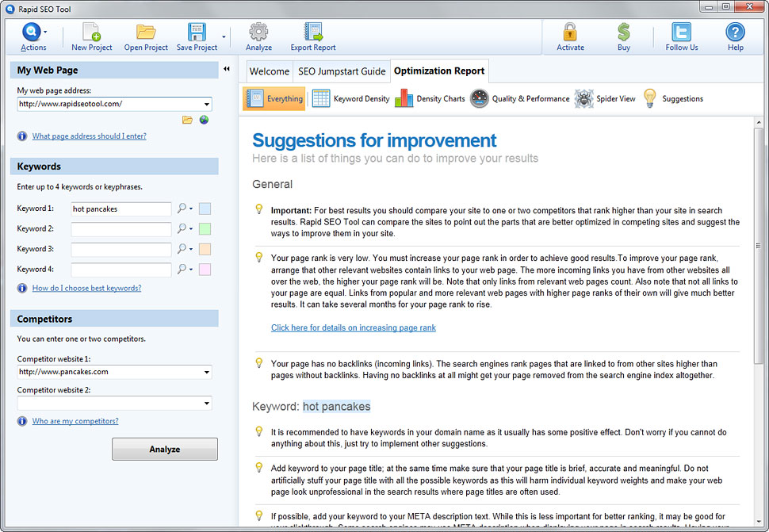This screenshot has width=769, height=532.
Task: Click the pink color swatch for Keyword 4
Action: tap(205, 270)
